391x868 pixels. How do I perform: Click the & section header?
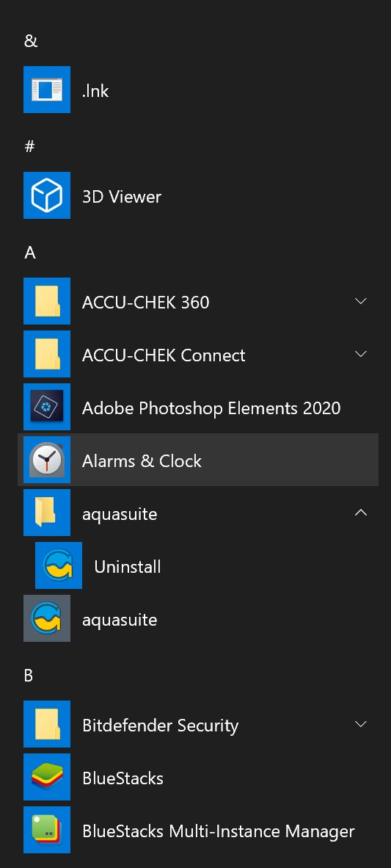tap(31, 41)
